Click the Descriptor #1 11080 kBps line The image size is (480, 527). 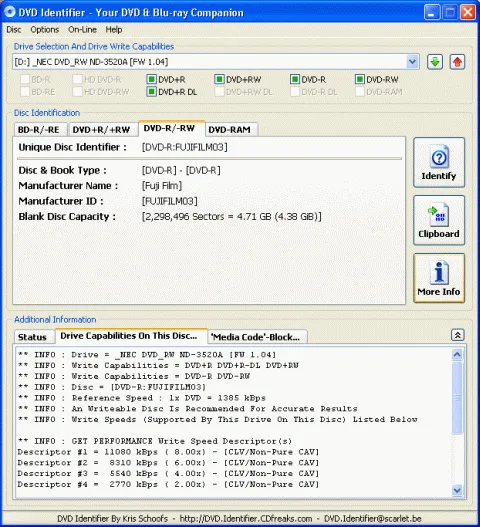click(168, 452)
